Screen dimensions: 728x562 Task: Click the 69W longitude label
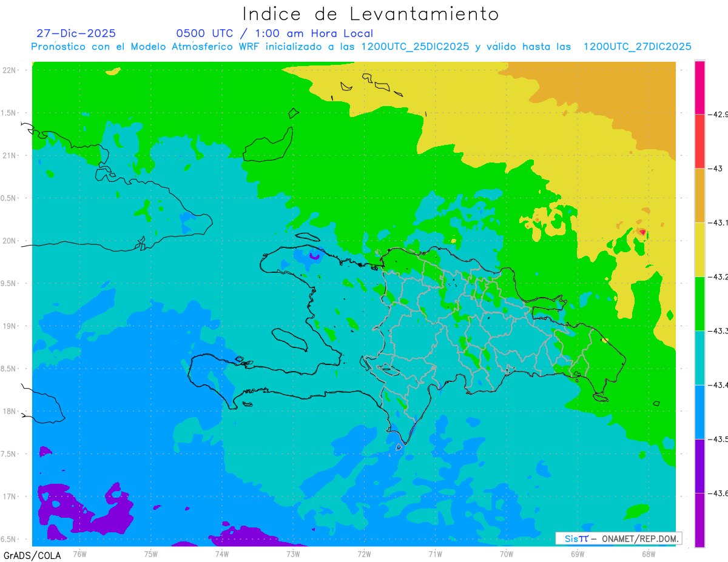pos(578,553)
